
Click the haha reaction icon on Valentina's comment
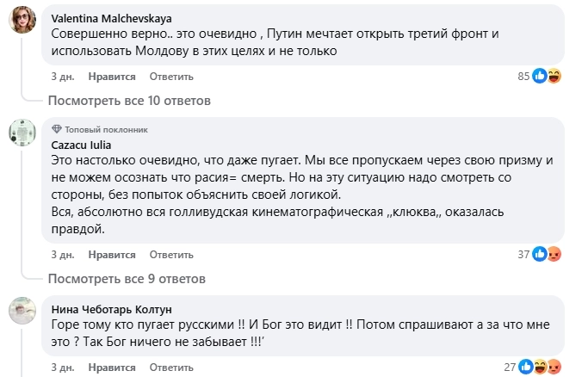[x=554, y=76]
